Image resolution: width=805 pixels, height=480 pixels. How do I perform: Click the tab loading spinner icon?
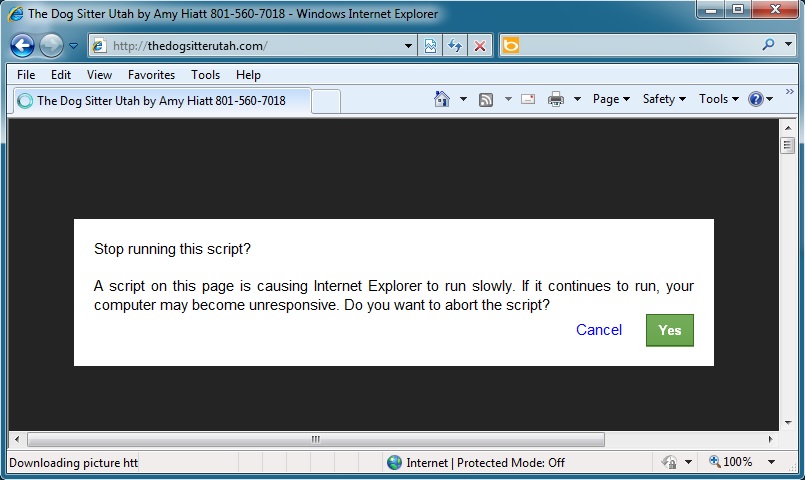click(25, 101)
